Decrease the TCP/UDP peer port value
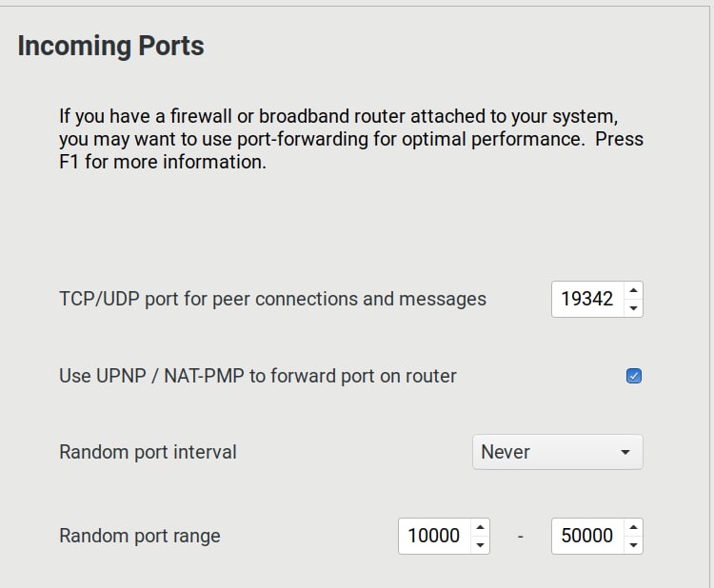 point(634,308)
